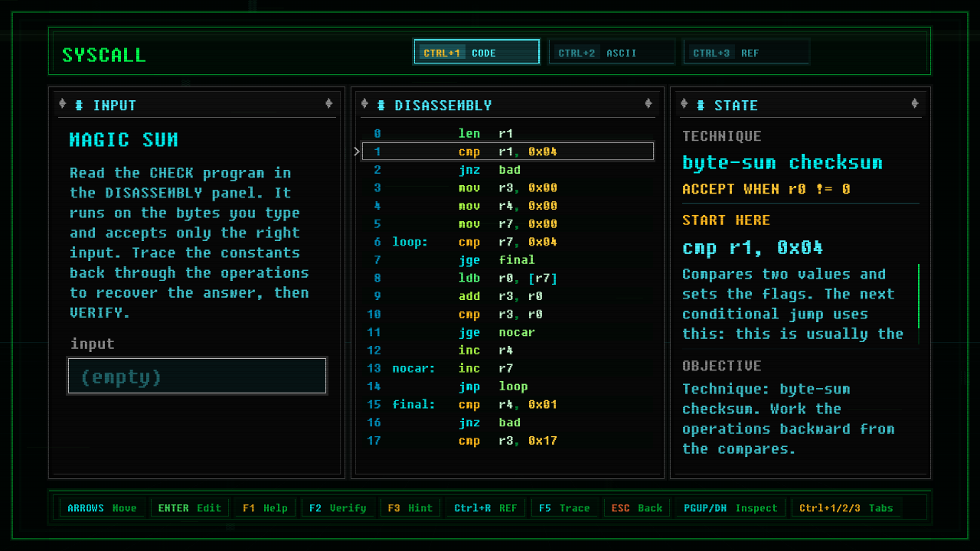
Task: Open the CTRL+3 REF tab
Action: (746, 52)
